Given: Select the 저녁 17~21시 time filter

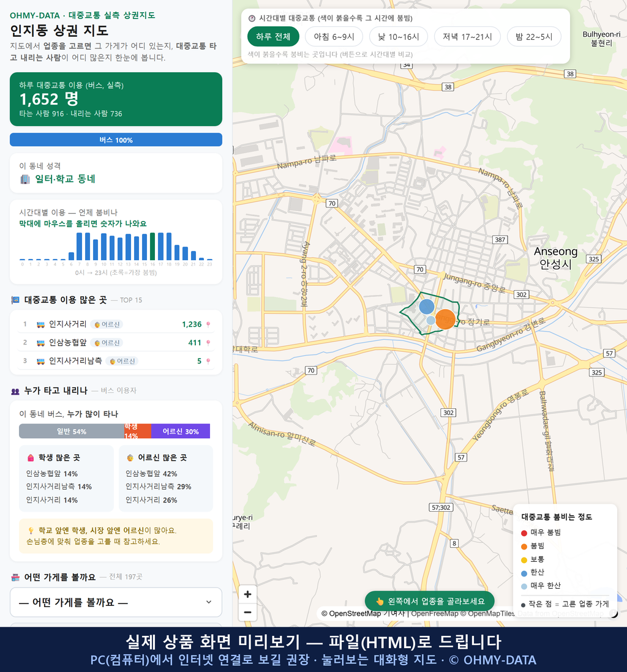Looking at the screenshot, I should (x=467, y=37).
